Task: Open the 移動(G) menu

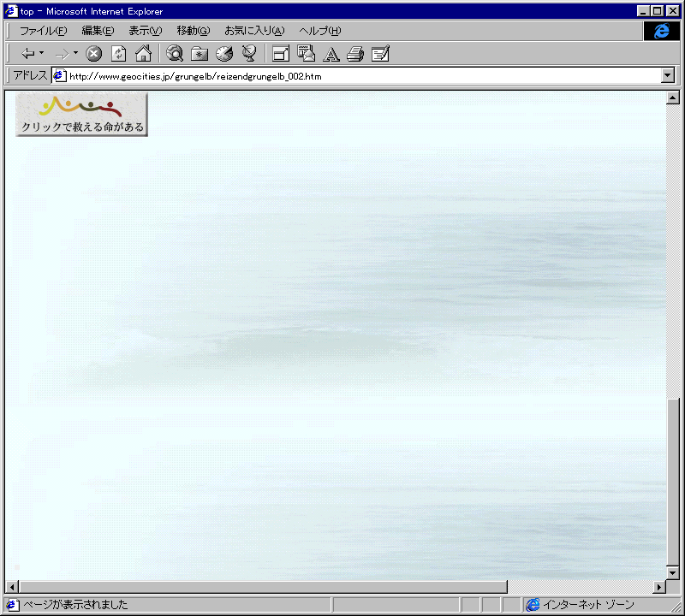Action: tap(194, 31)
